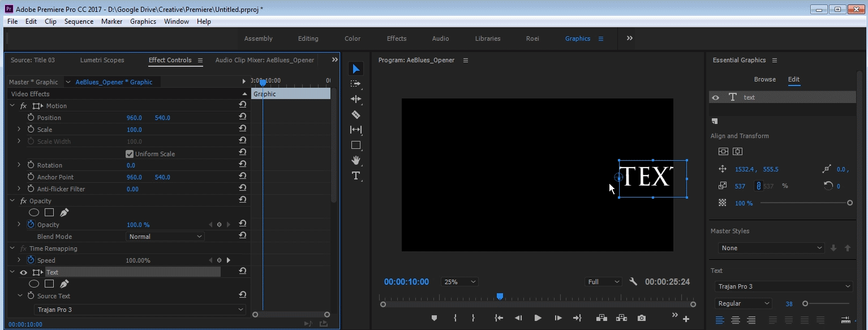This screenshot has height=330, width=868.
Task: Toggle visibility of the Text effect
Action: [x=23, y=272]
